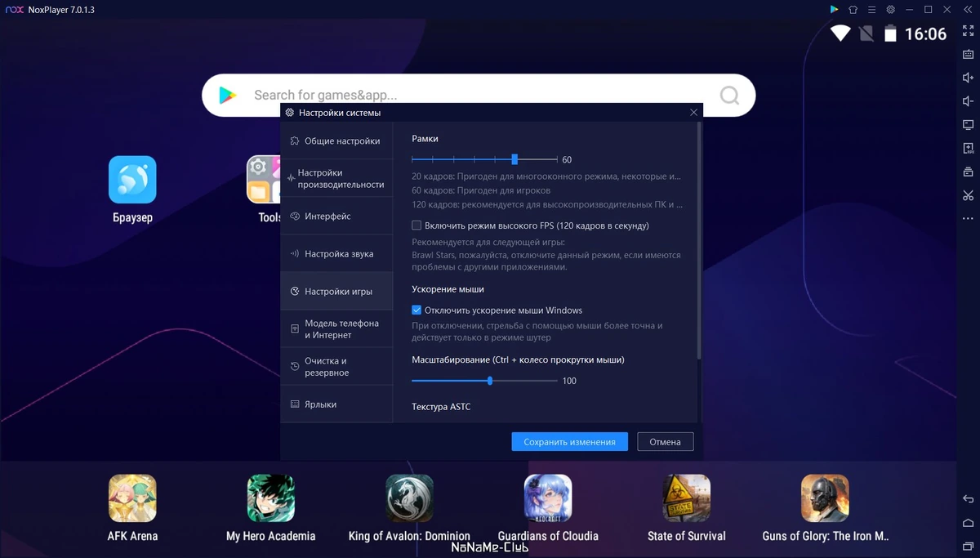Open the keyboard mapping icon in sidebar
This screenshot has height=558, width=980.
[x=968, y=55]
